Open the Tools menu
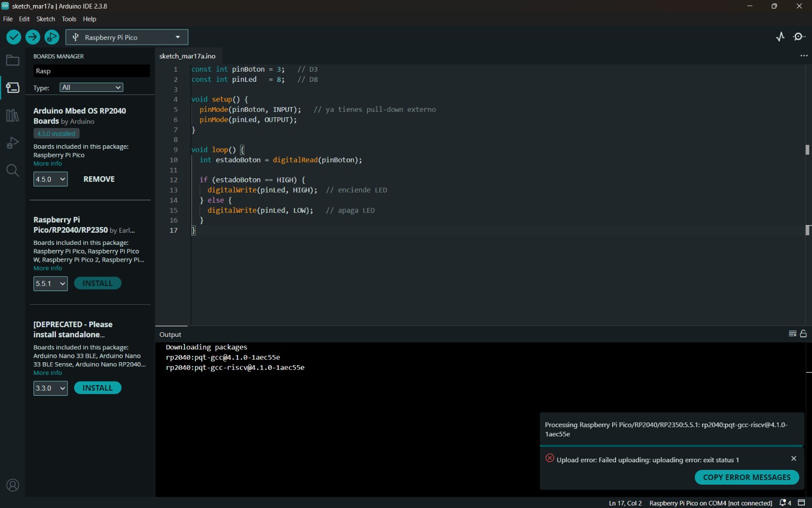The height and width of the screenshot is (508, 812). click(x=69, y=19)
